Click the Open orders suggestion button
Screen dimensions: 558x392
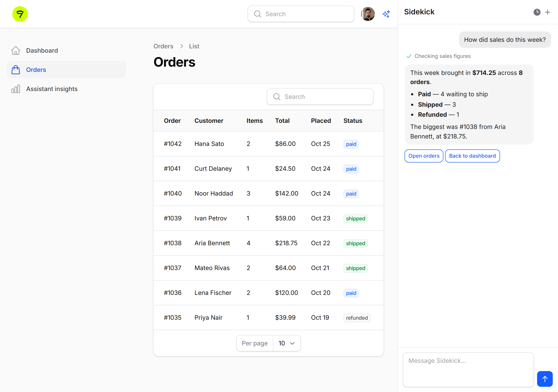424,156
